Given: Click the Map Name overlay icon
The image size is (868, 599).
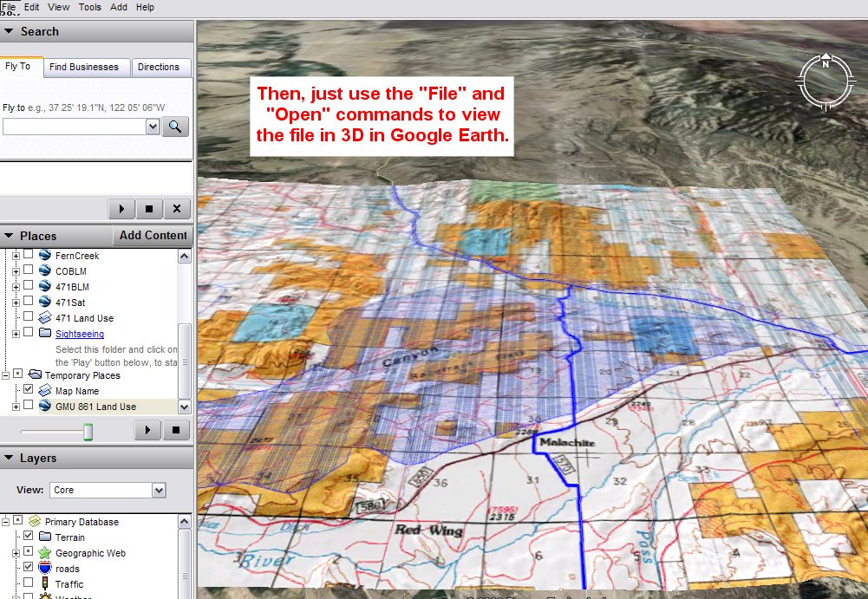Looking at the screenshot, I should click(x=45, y=390).
